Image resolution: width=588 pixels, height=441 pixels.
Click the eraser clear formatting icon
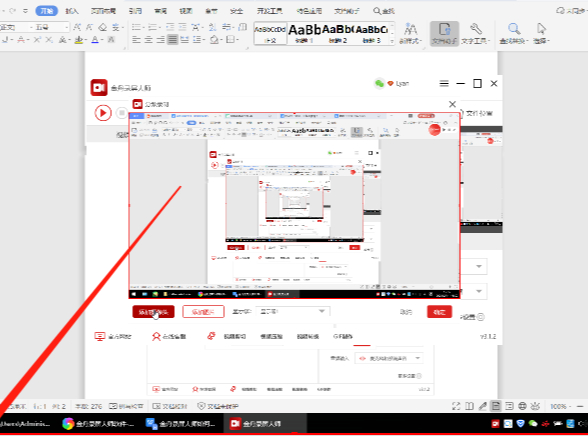pyautogui.click(x=102, y=27)
